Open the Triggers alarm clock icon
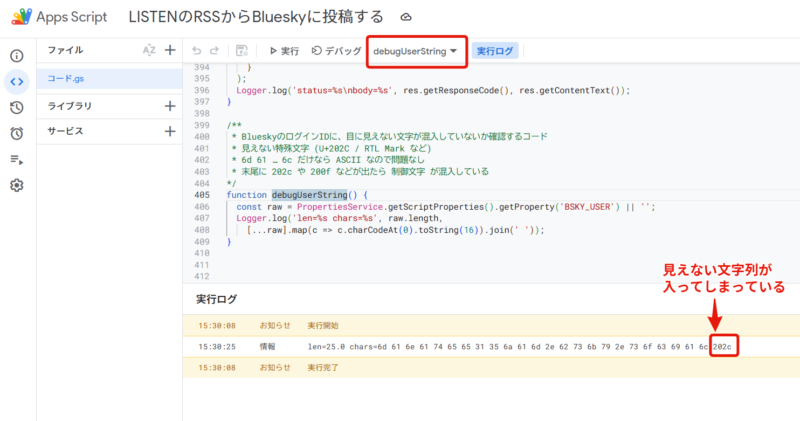 (17, 133)
